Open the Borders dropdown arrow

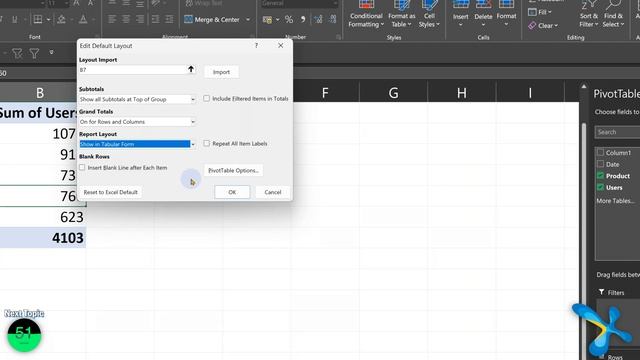48,20
